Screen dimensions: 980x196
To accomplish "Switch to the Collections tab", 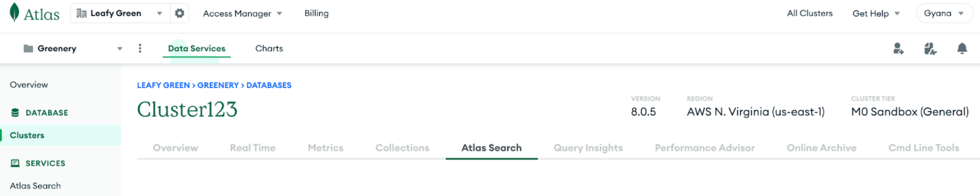I will (402, 148).
